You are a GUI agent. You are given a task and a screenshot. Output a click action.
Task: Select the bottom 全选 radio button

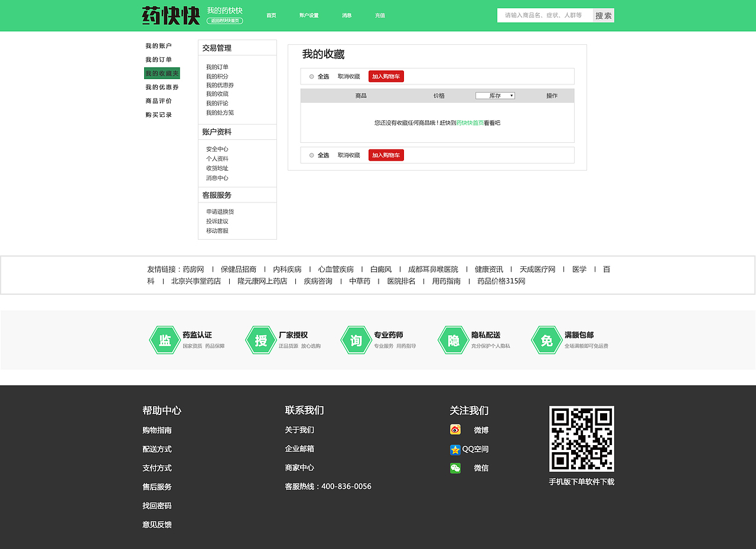click(311, 155)
